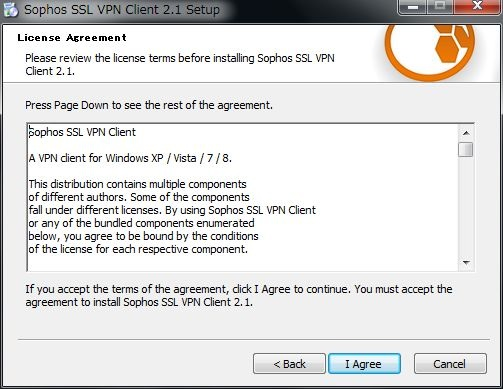503x389 pixels.
Task: Click the 'of the license for each respective component' line
Action: coord(138,249)
